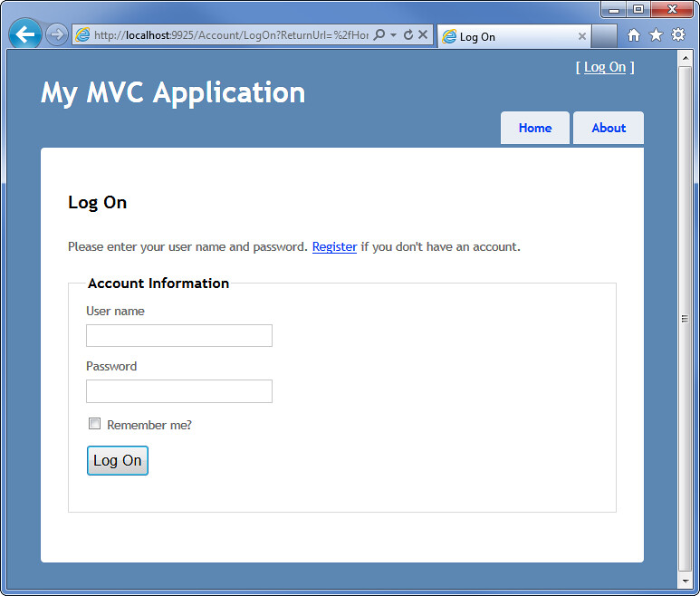Click the Stop loading X icon
The height and width of the screenshot is (596, 700).
pyautogui.click(x=423, y=35)
